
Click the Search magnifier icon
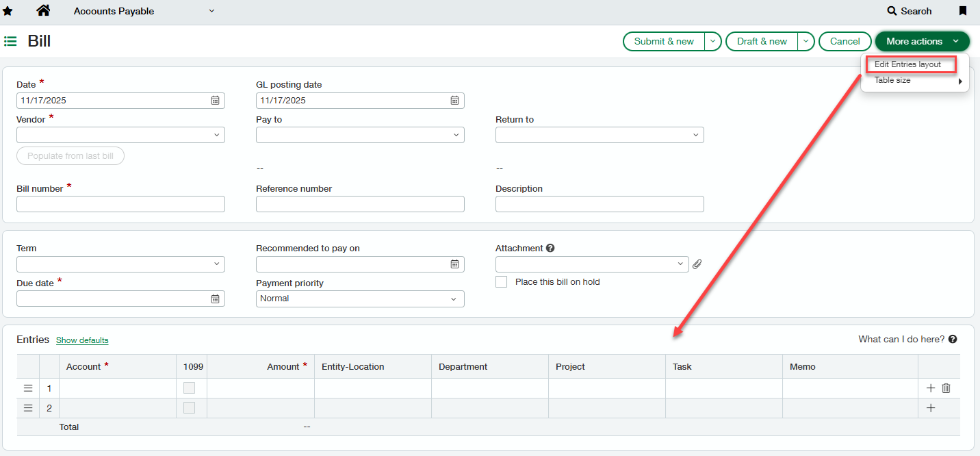(x=892, y=11)
